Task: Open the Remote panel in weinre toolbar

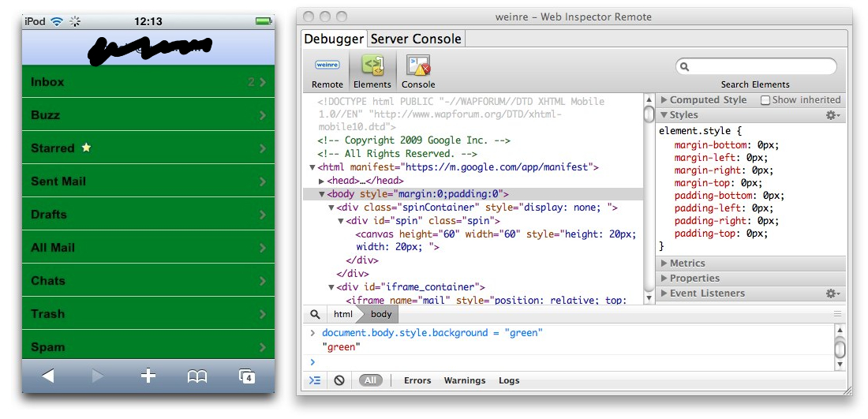Action: pos(327,72)
